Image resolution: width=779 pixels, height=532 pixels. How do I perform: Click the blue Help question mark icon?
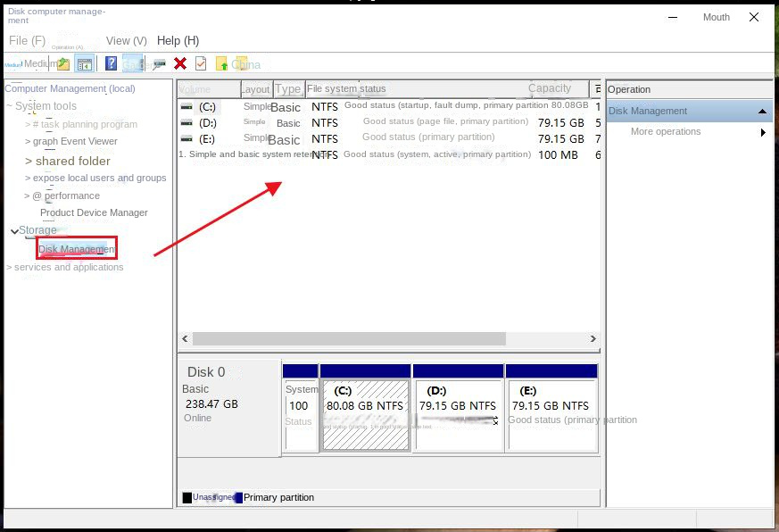click(x=111, y=63)
